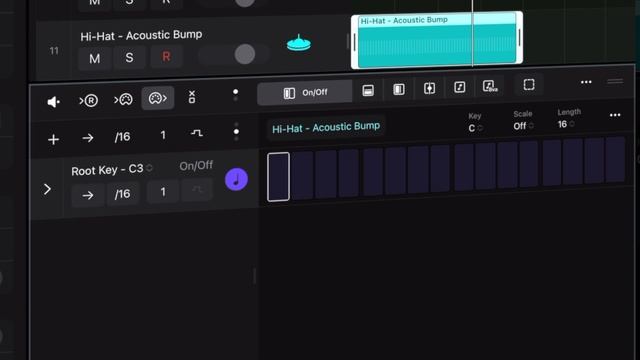Click the dashed-square loop selection icon

(529, 84)
